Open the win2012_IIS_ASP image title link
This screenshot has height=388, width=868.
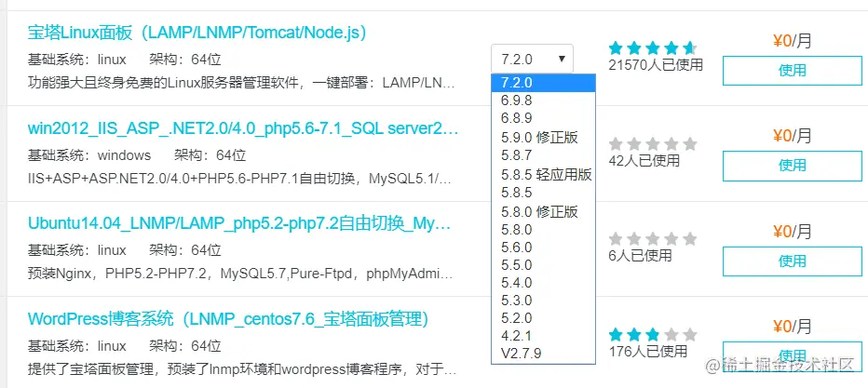(x=243, y=129)
